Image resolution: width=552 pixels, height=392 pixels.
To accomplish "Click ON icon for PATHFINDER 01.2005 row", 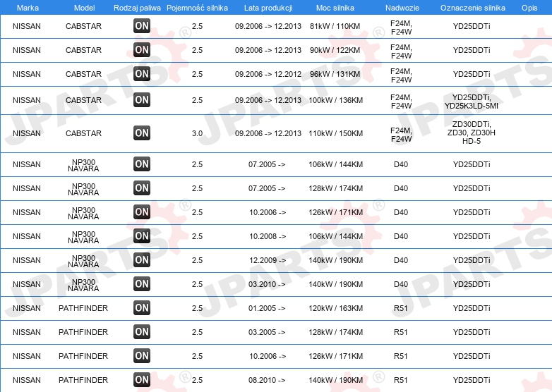I will (142, 307).
